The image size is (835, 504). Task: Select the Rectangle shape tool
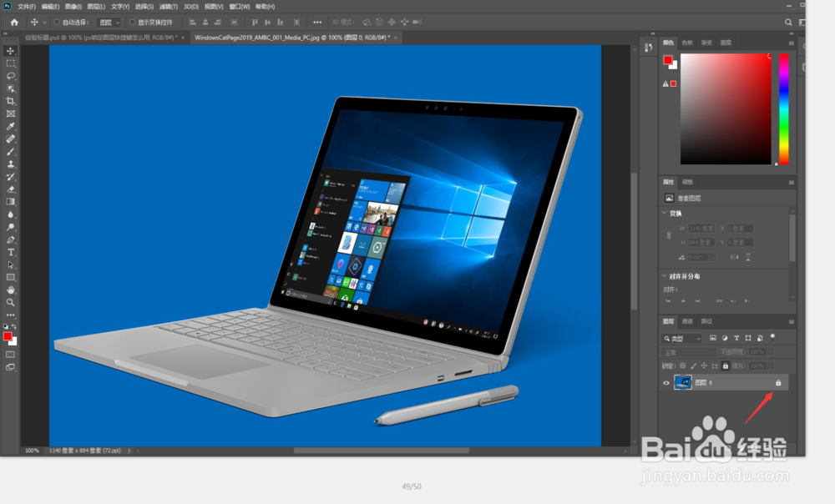point(10,277)
